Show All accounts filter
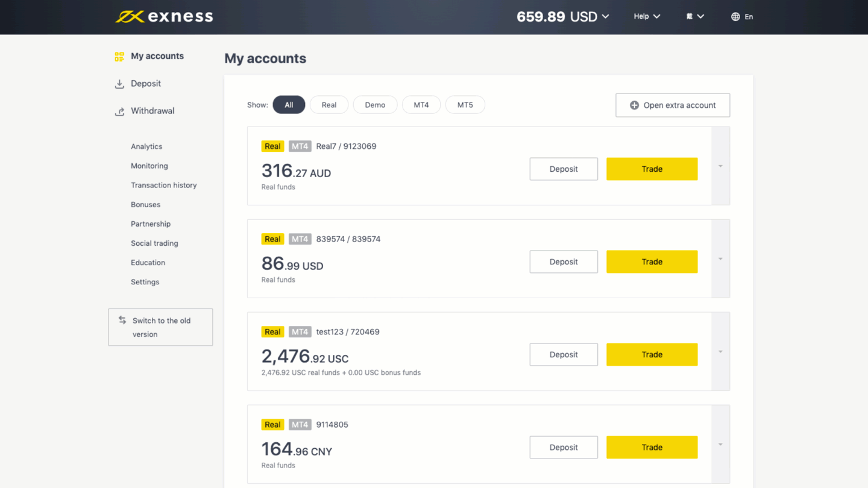 [289, 105]
